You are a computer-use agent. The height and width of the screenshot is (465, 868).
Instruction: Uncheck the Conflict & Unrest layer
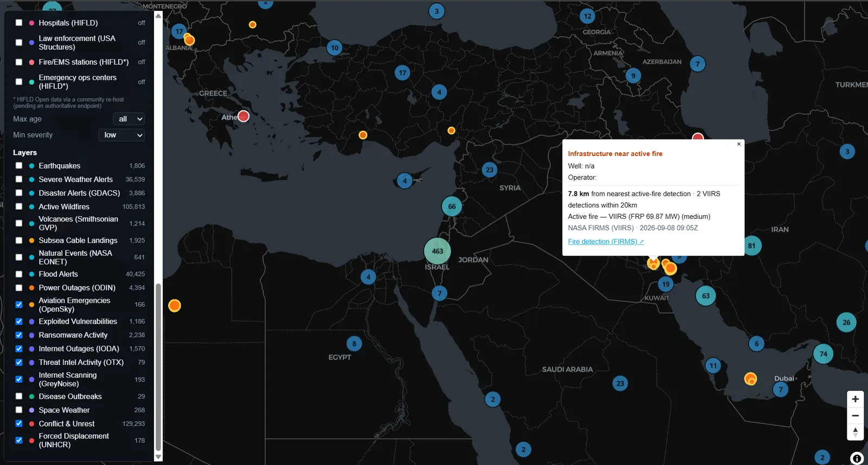19,424
